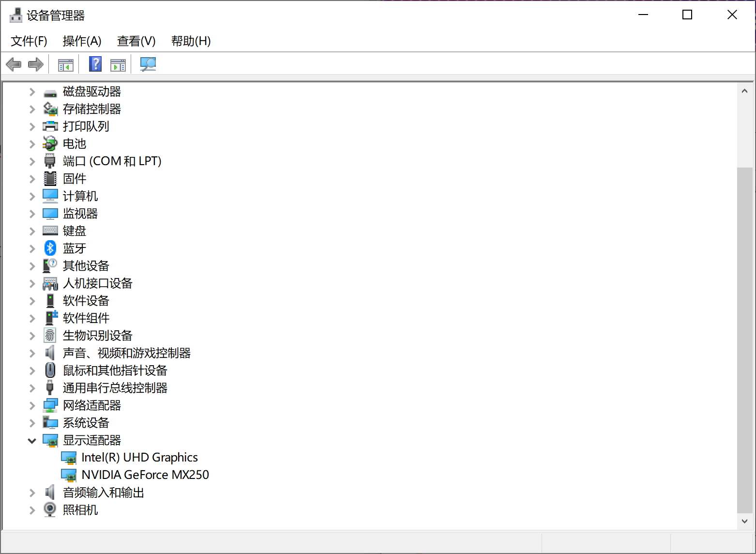Toggle the console tree panel icon
This screenshot has width=756, height=554.
point(65,64)
